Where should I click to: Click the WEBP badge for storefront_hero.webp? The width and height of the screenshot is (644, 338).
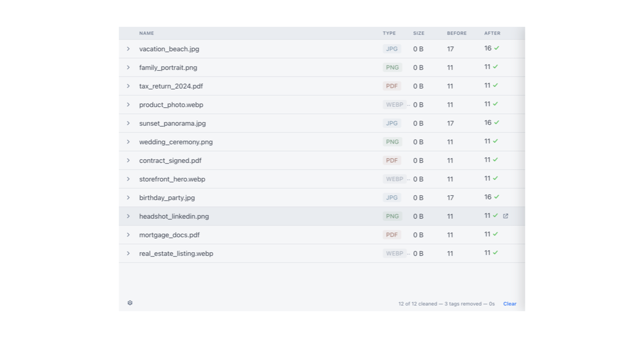click(x=394, y=179)
